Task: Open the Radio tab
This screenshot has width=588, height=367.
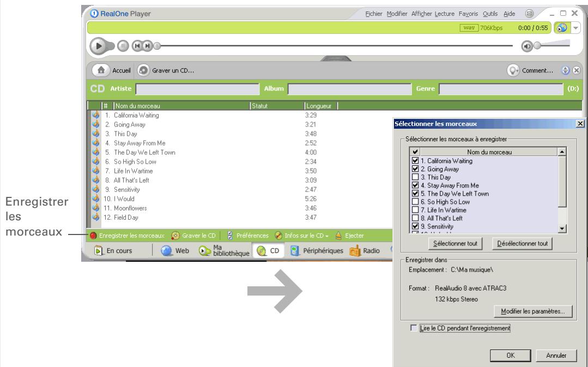Action: (365, 251)
